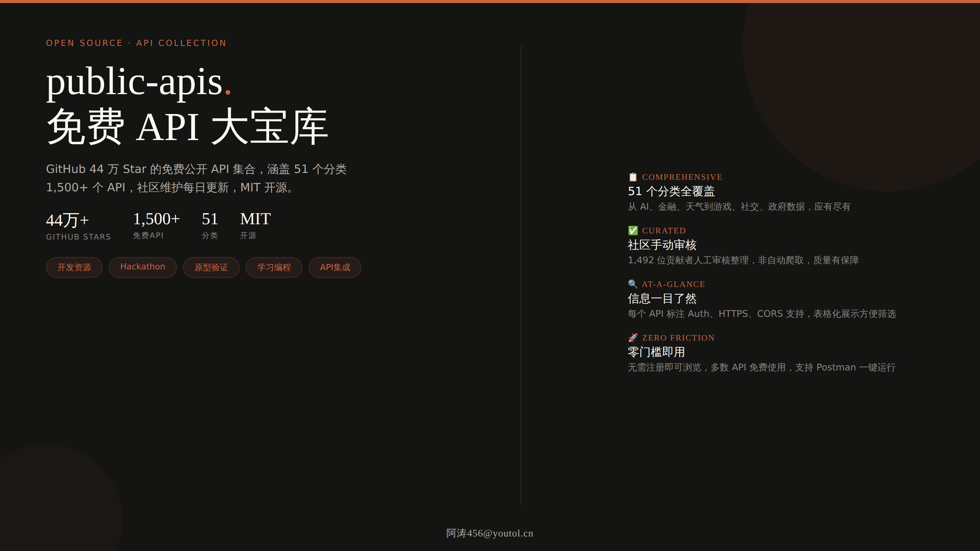The height and width of the screenshot is (551, 980).
Task: Select the API集成 tag pill
Action: coord(335,267)
